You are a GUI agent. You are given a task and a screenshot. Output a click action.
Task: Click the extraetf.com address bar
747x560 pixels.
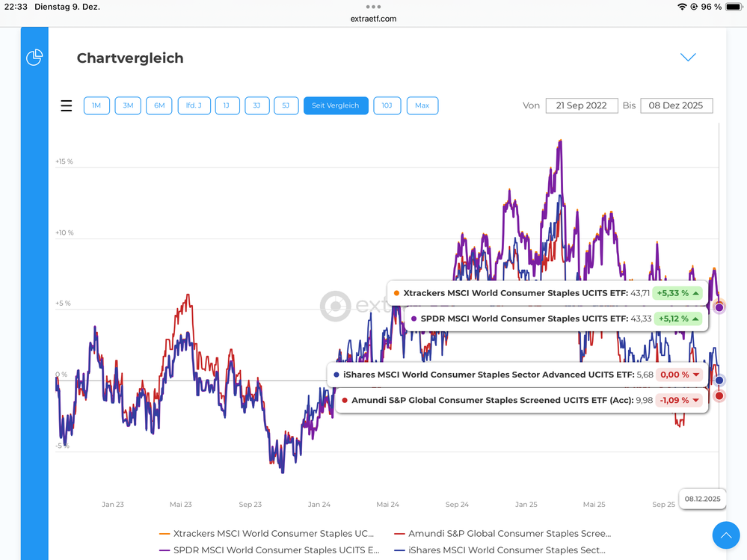(x=373, y=18)
